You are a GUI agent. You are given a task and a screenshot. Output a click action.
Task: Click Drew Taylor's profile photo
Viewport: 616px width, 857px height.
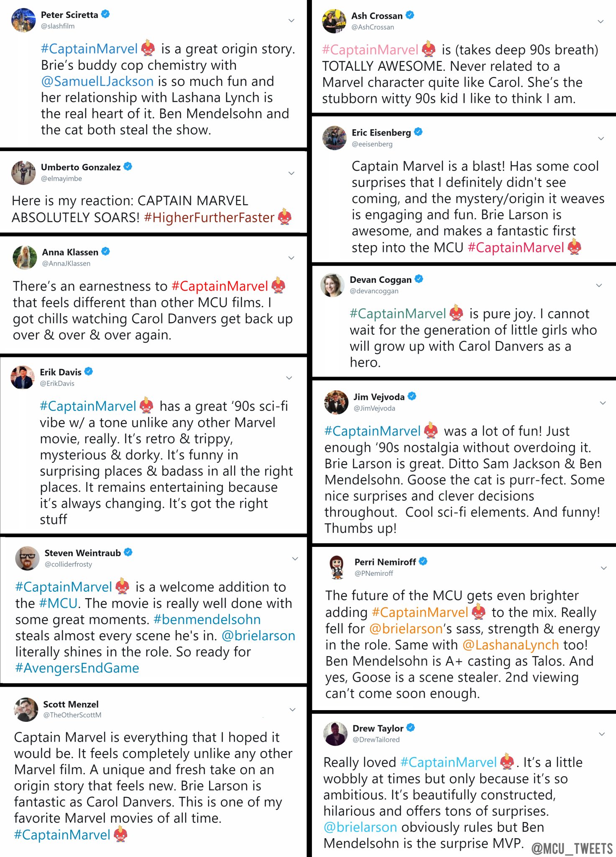pyautogui.click(x=335, y=734)
